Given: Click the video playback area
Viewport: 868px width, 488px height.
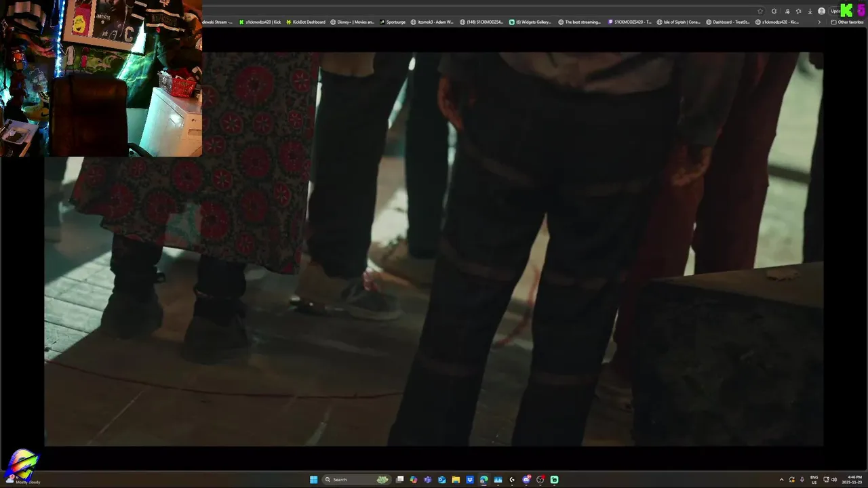Looking at the screenshot, I should pos(434,249).
